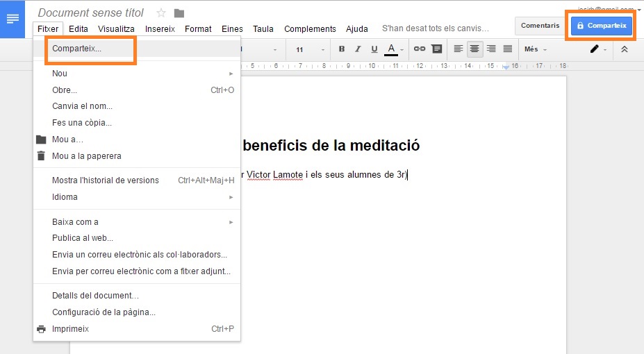The image size is (644, 354).
Task: Select Canvia el nom...
Action: 137,106
